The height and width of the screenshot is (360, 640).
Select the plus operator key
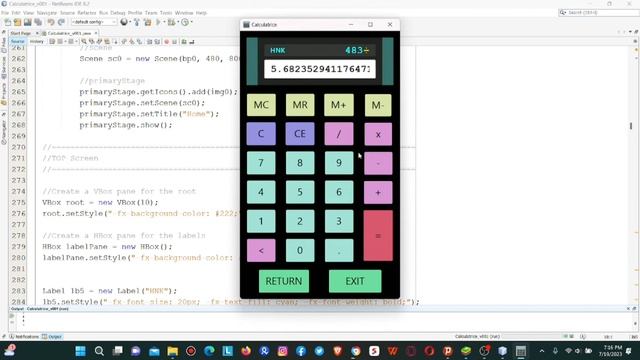click(x=378, y=192)
